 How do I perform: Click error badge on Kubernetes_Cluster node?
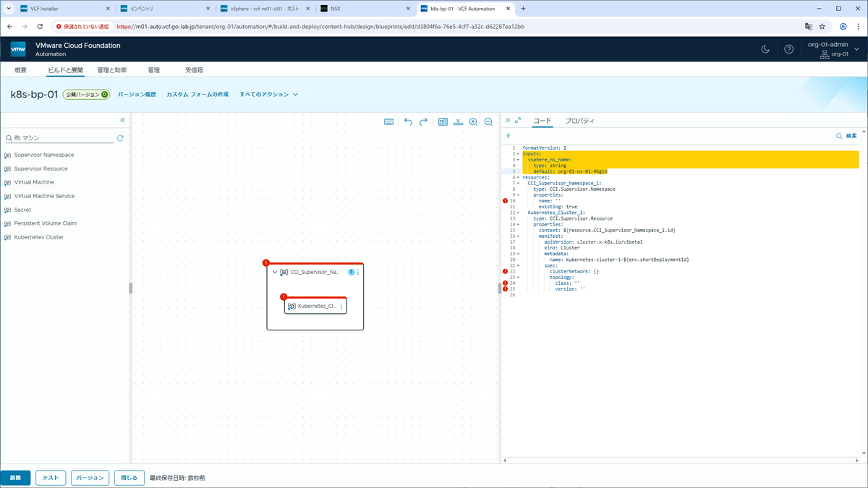tap(284, 296)
